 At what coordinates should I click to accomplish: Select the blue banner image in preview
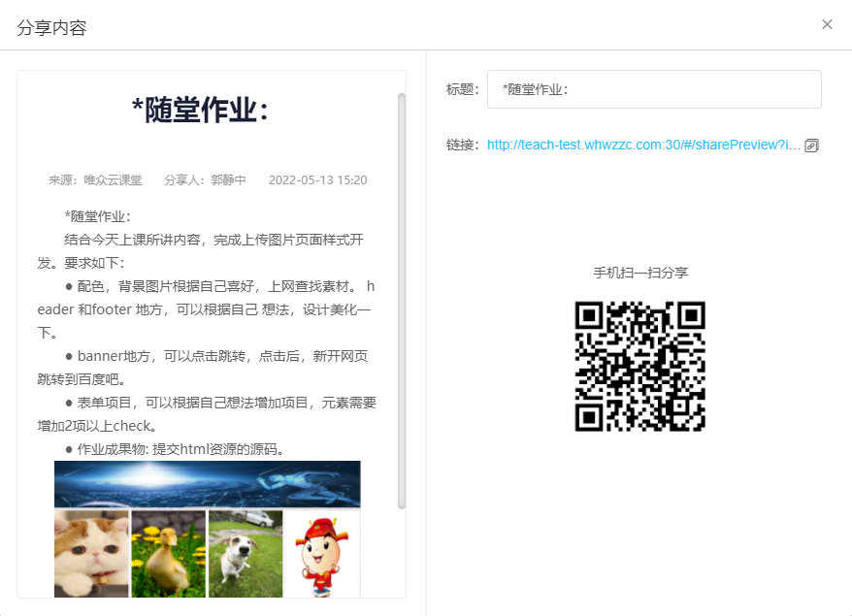(207, 484)
